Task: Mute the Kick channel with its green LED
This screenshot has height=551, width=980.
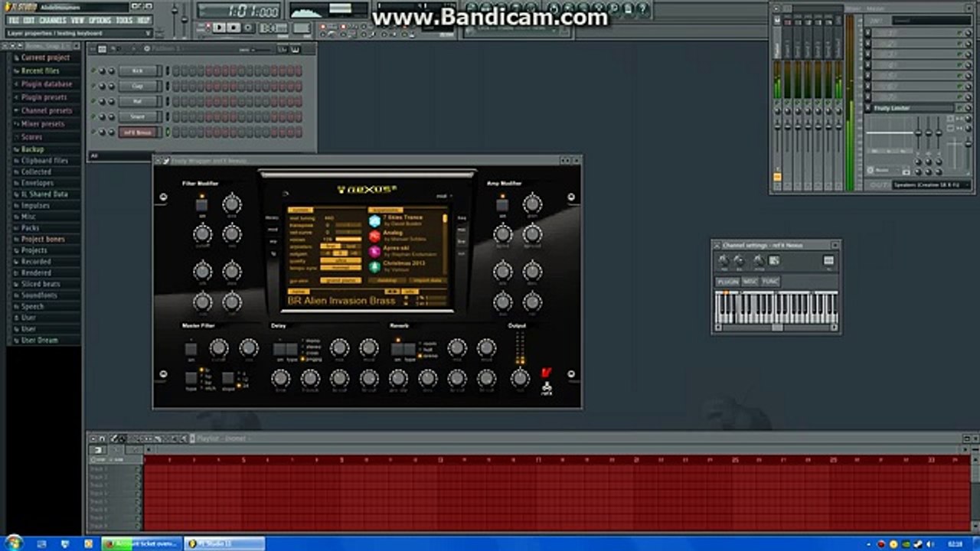Action: pyautogui.click(x=94, y=71)
